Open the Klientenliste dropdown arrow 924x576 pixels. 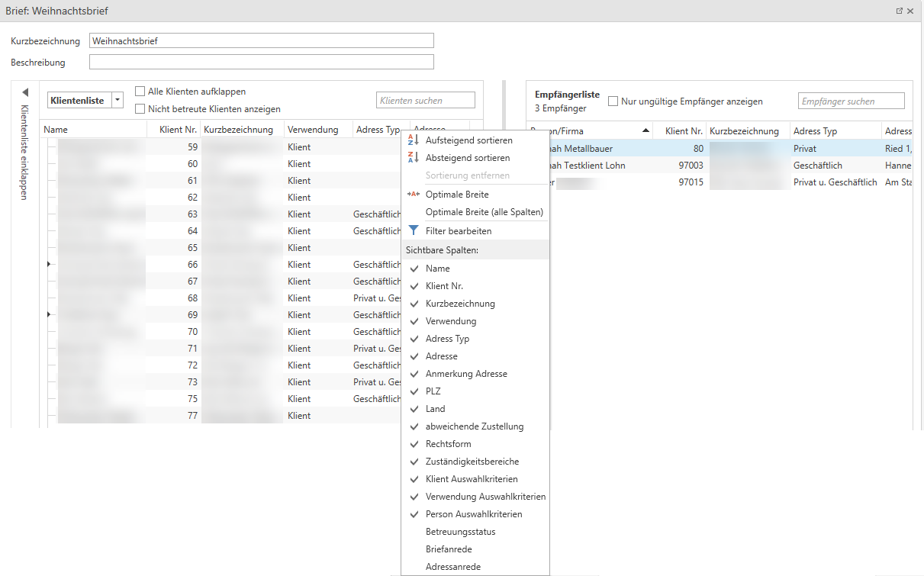point(117,101)
